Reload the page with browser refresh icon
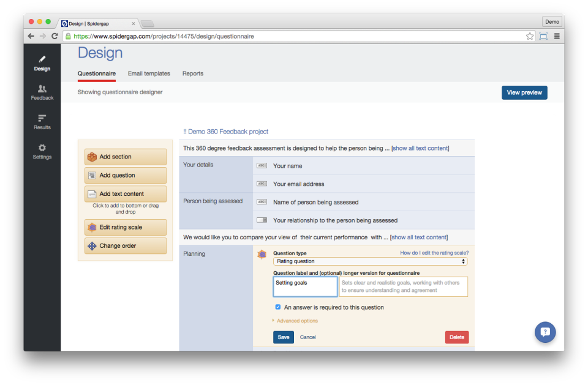 (55, 36)
